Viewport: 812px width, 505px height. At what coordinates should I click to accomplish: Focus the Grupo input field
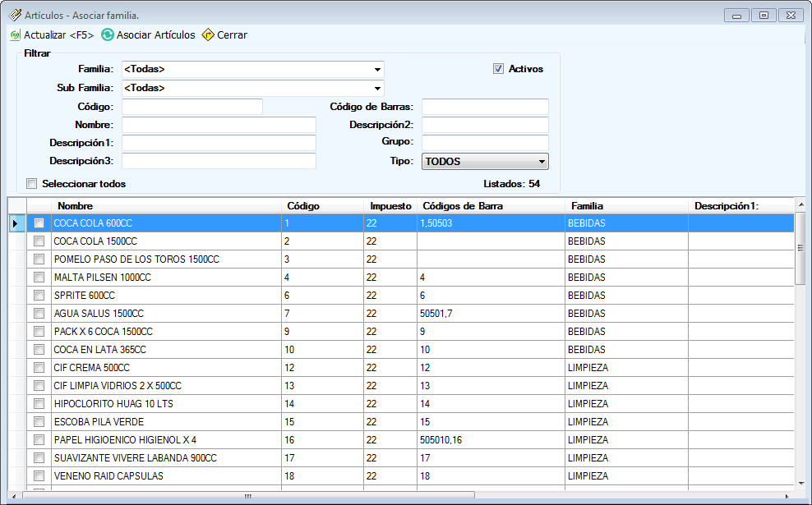pos(485,143)
